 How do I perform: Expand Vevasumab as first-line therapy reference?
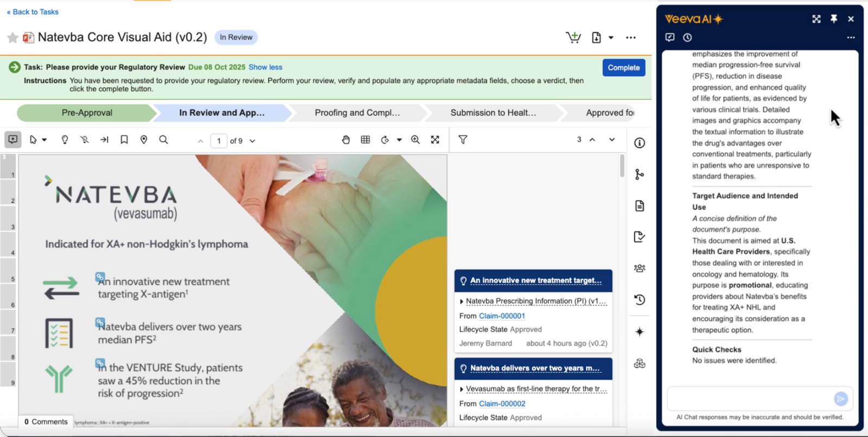point(462,389)
